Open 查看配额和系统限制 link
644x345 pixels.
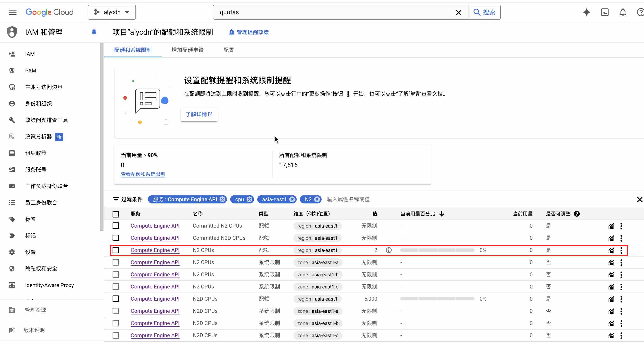click(x=143, y=174)
